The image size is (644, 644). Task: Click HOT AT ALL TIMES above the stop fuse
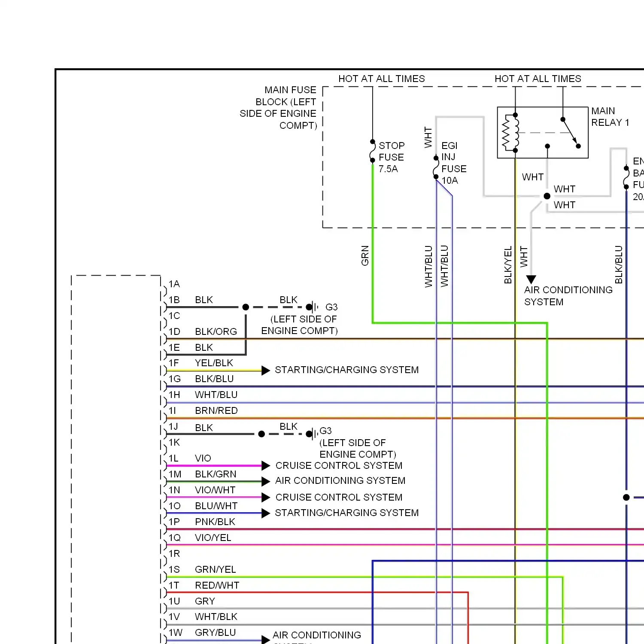coord(381,79)
